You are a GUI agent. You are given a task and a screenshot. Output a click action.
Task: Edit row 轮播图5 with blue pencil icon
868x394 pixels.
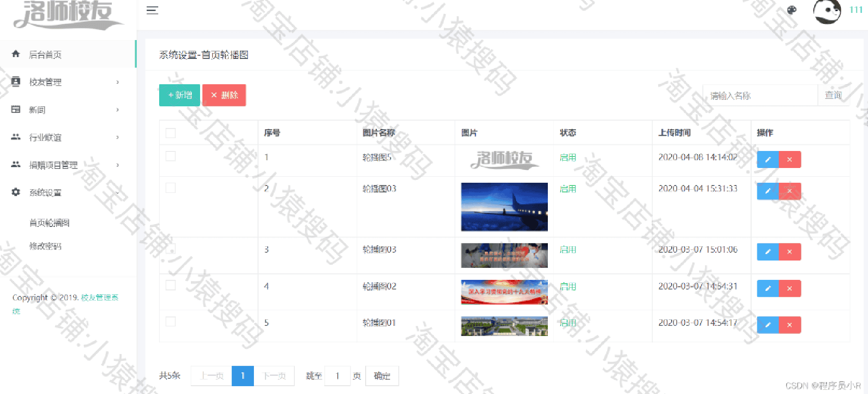[768, 160]
